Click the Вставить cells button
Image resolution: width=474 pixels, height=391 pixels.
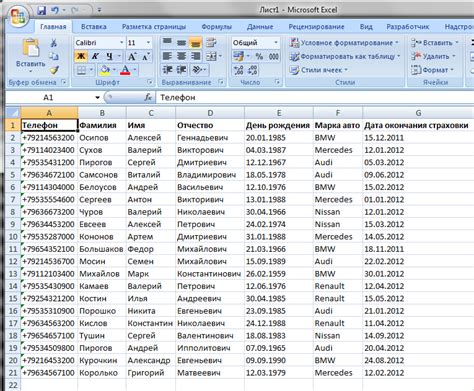(x=435, y=43)
